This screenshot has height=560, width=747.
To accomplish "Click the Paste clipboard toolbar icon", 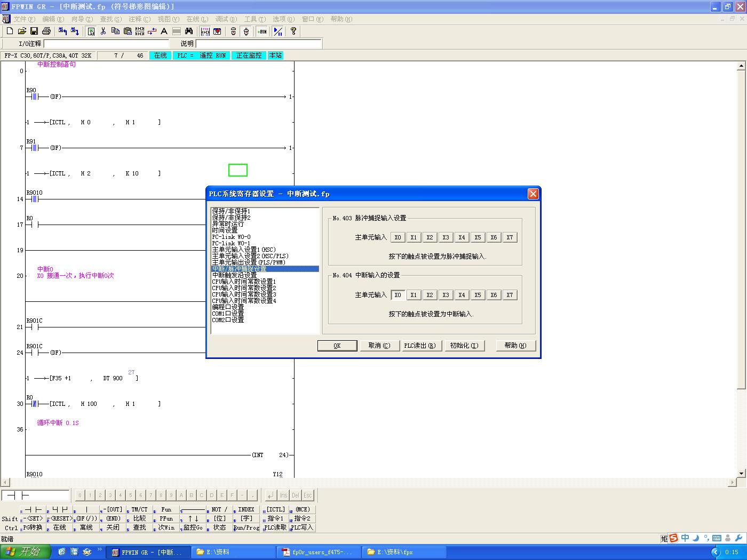I will click(128, 31).
